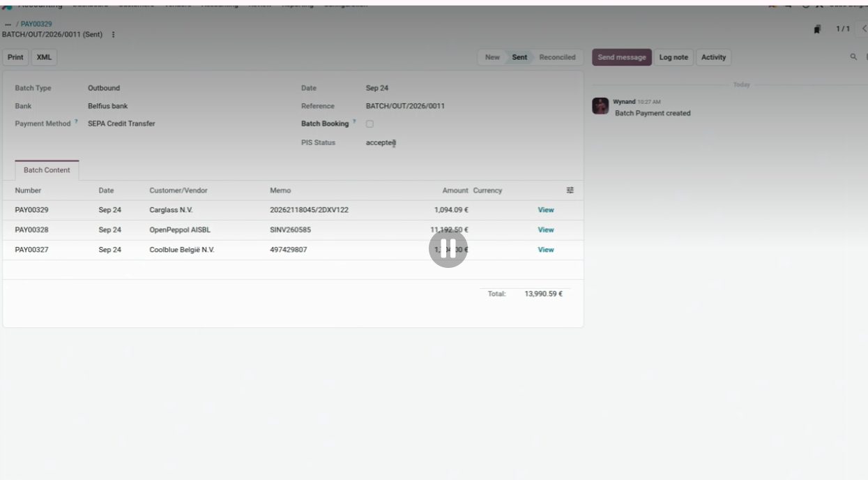The height and width of the screenshot is (480, 868).
Task: Open View link for PAY00327 row
Action: point(546,250)
